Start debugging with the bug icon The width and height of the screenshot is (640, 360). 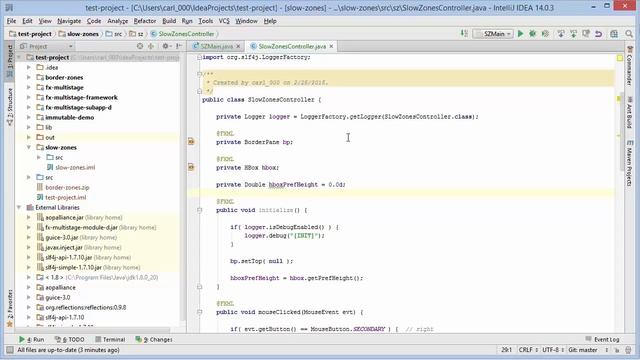pyautogui.click(x=533, y=34)
